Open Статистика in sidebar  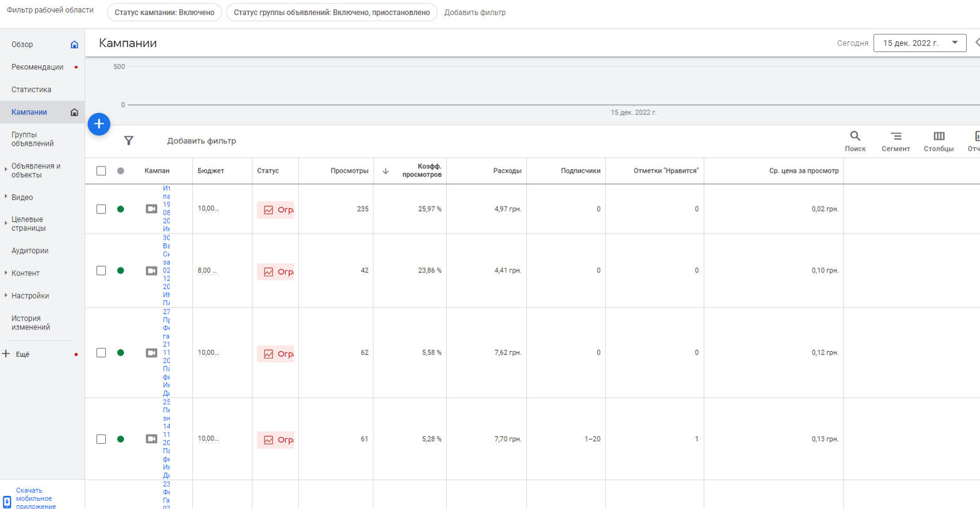(31, 90)
